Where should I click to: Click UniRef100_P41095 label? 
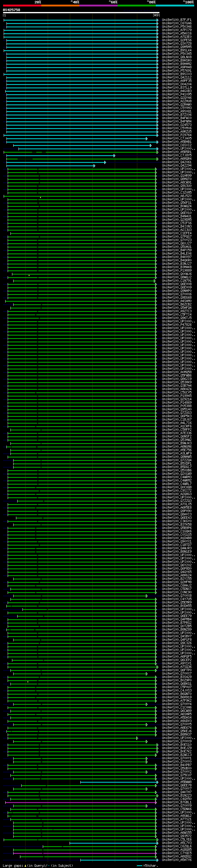click(x=176, y=94)
